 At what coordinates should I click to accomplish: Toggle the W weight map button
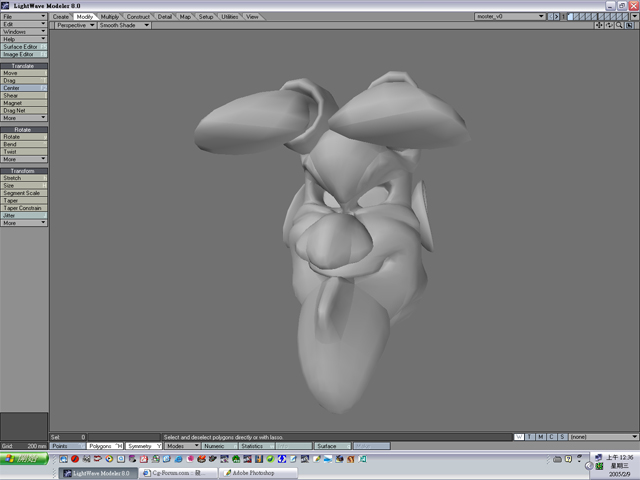[519, 437]
